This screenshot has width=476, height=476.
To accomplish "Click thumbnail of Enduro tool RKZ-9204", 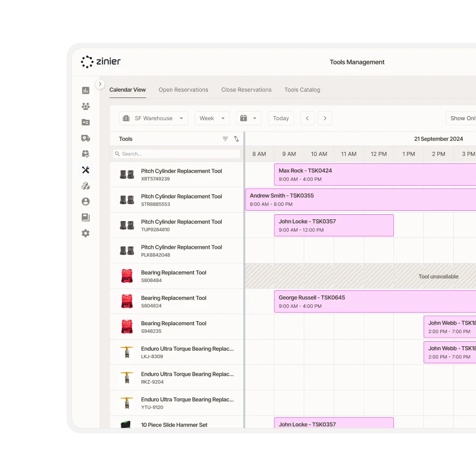I will click(127, 377).
